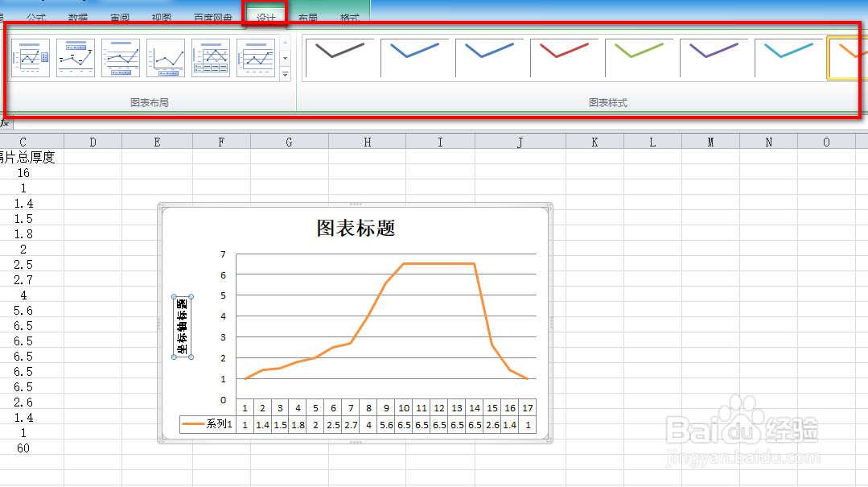This screenshot has width=868, height=487.
Task: Choose the second blue line chart style
Action: pos(489,58)
